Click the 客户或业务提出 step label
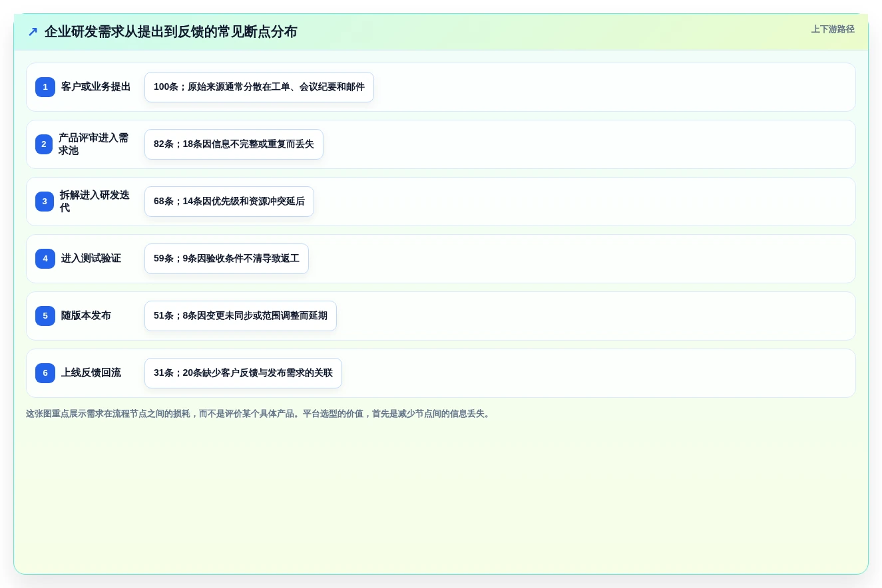The width and height of the screenshot is (882, 588). 96,87
